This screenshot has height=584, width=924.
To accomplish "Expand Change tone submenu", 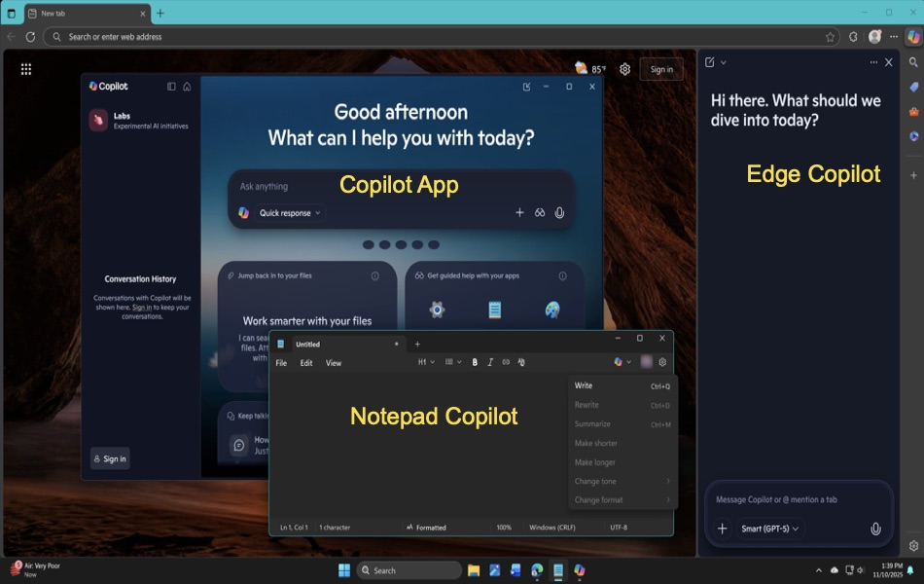I will click(622, 482).
